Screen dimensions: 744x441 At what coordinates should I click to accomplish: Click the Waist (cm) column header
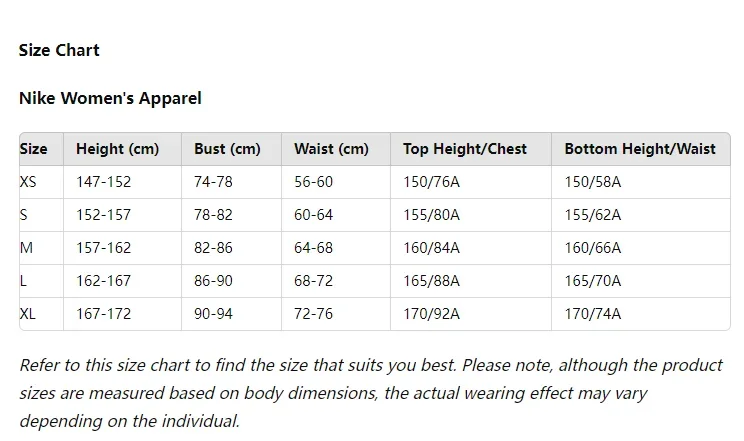(331, 149)
